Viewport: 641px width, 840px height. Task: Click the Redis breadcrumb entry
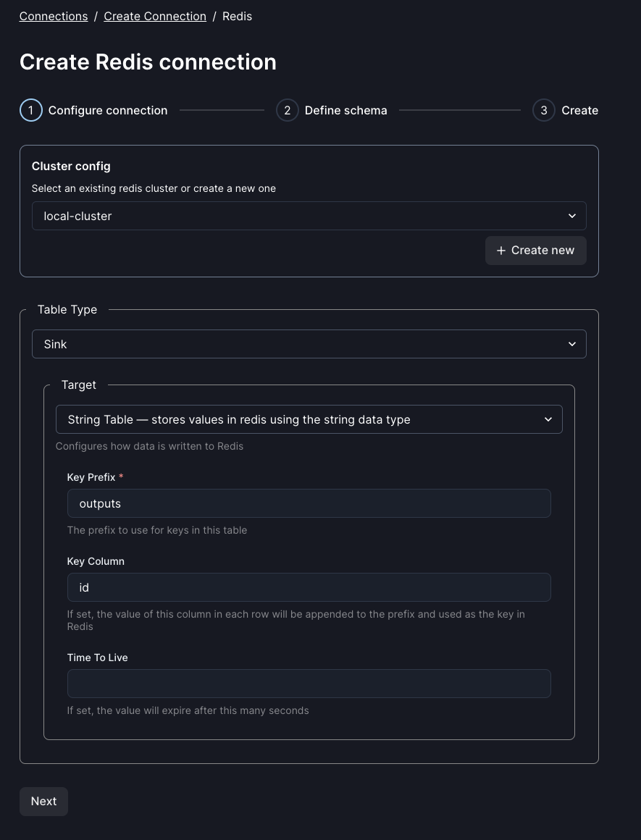tap(237, 16)
